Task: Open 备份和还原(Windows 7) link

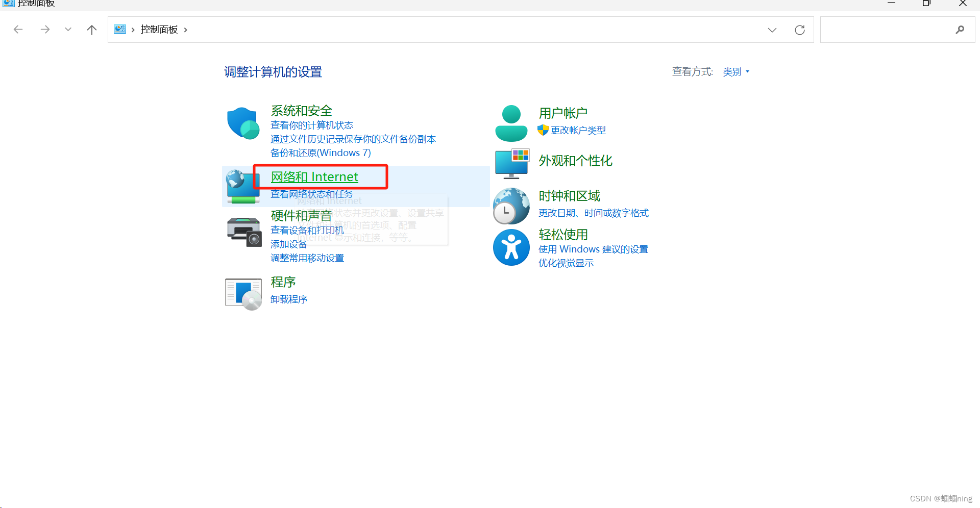Action: [x=321, y=153]
